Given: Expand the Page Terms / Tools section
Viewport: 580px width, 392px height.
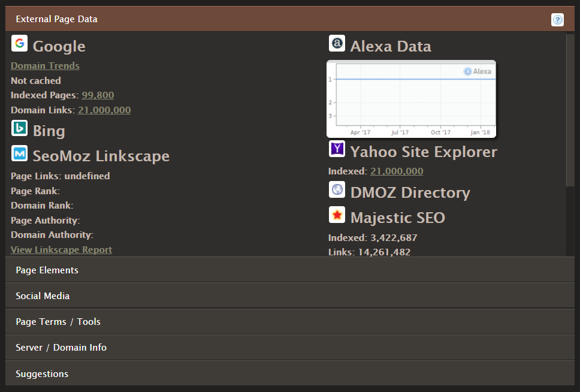Looking at the screenshot, I should coord(289,322).
